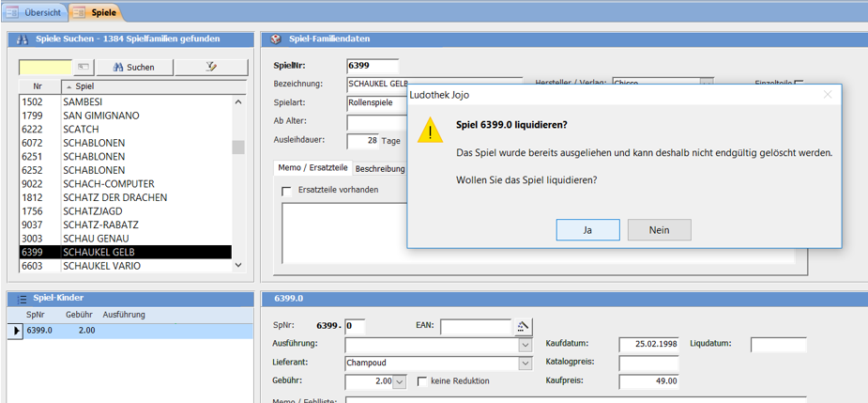Click the SpielNr field showing 6399
The width and height of the screenshot is (868, 403).
373,66
